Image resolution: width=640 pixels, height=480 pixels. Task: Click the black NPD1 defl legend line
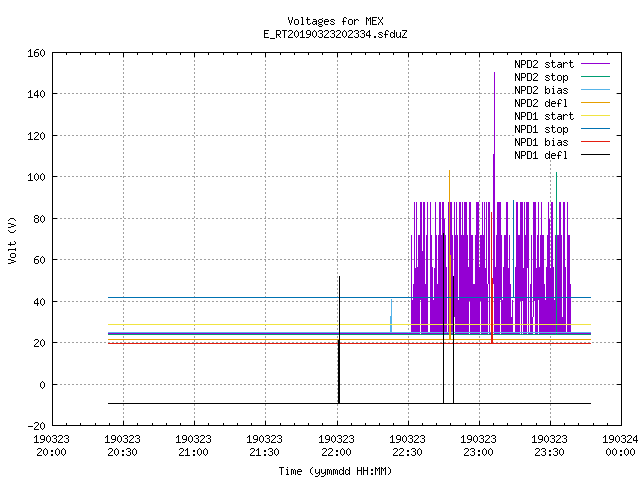coord(595,155)
